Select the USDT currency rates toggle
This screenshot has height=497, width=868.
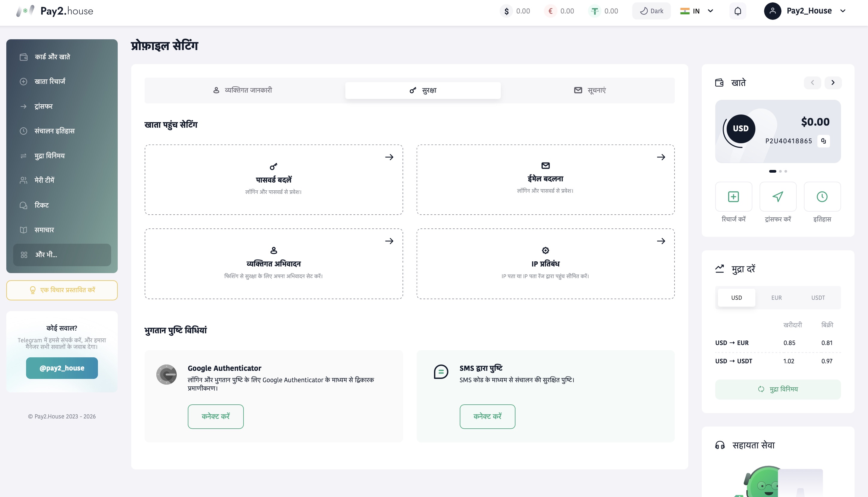tap(818, 298)
